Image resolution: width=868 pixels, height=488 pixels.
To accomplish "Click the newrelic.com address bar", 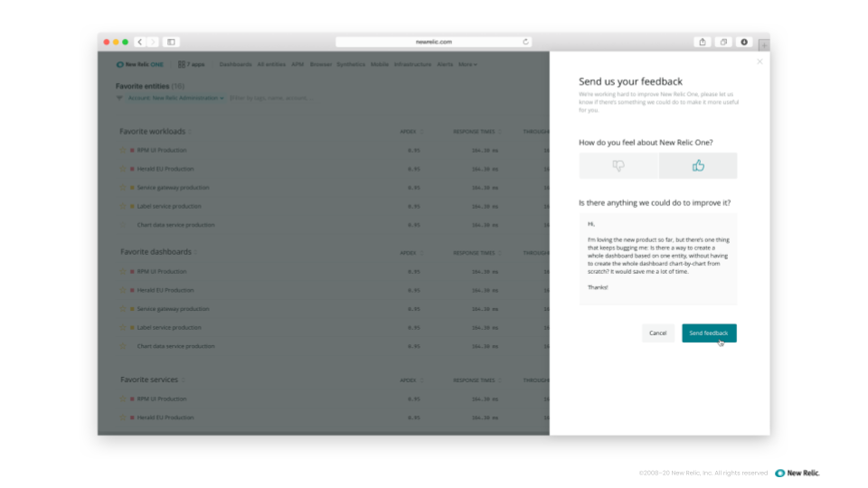I will click(433, 42).
